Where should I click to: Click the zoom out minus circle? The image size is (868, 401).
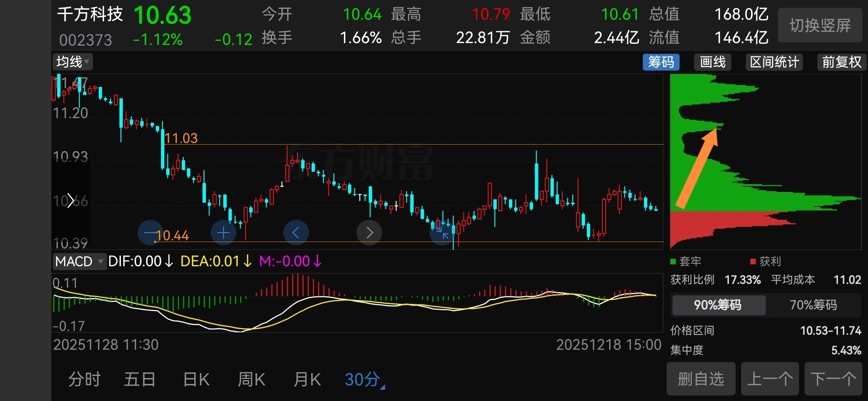(x=150, y=233)
